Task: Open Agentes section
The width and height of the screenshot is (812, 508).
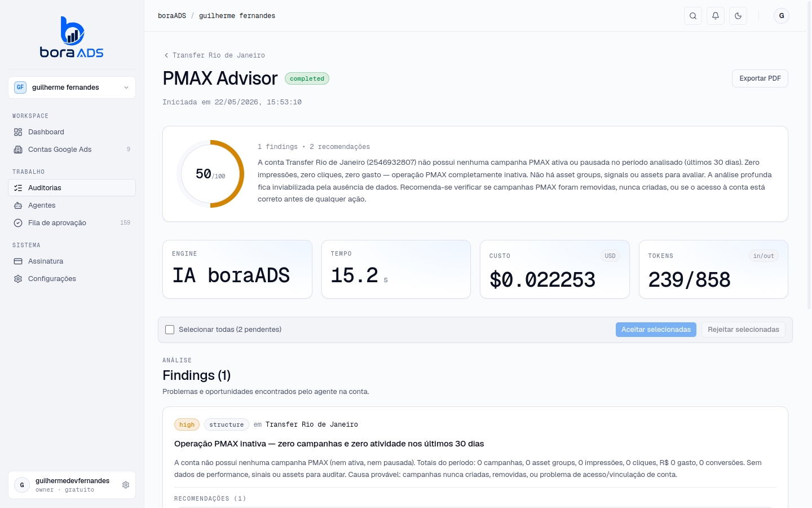Action: click(x=72, y=205)
